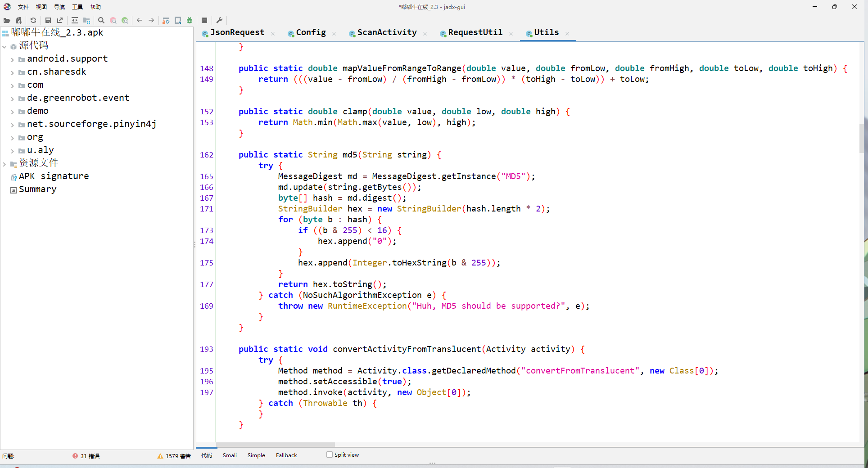The image size is (868, 468).
Task: Click the APK signature icon in the tree
Action: click(x=14, y=177)
